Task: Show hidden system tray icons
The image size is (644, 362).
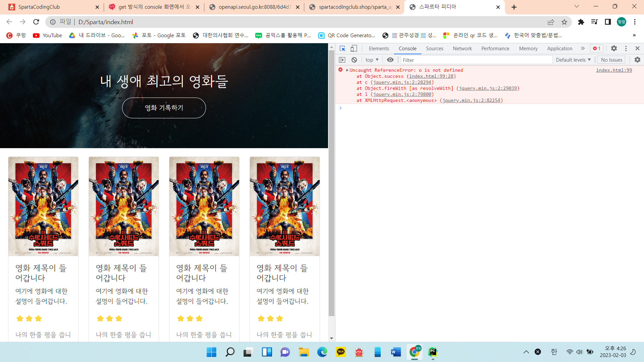Action: (526, 352)
